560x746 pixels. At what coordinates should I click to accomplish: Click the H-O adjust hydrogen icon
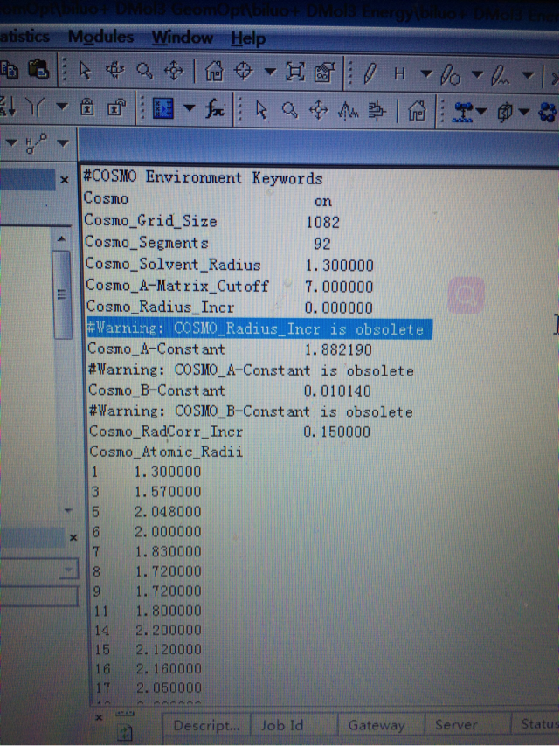tap(36, 143)
